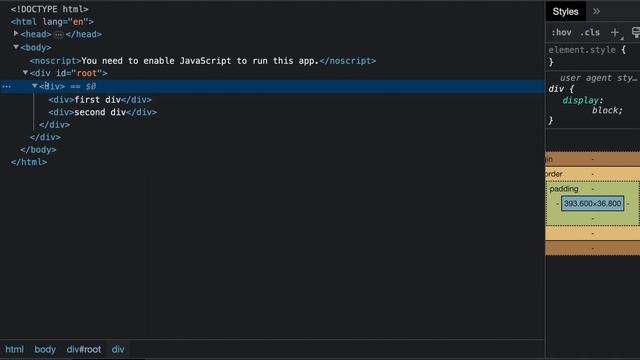
Task: Select the closing html tag line
Action: click(x=29, y=162)
